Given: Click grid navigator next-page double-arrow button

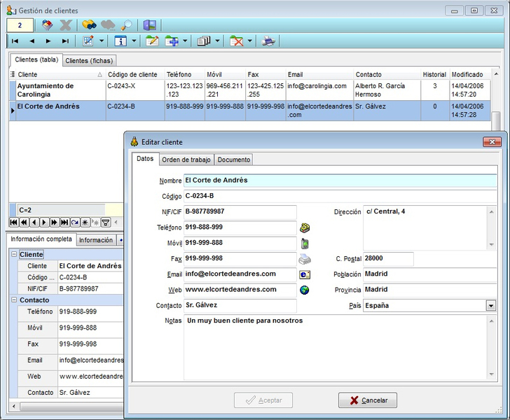Looking at the screenshot, I should coord(54,223).
